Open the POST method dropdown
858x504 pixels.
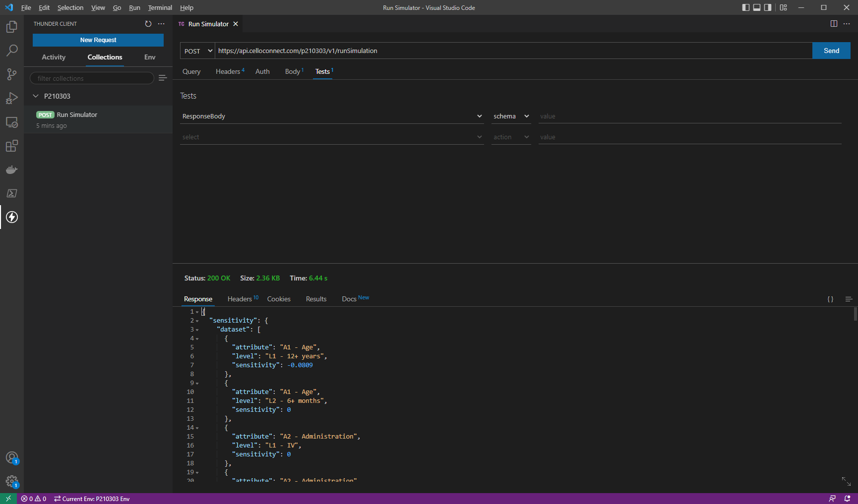coord(197,51)
